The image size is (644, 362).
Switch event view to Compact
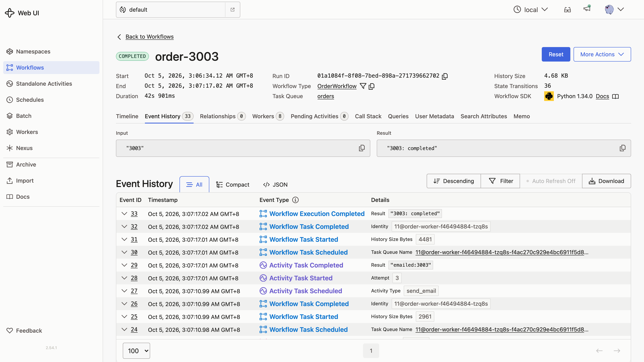click(232, 184)
